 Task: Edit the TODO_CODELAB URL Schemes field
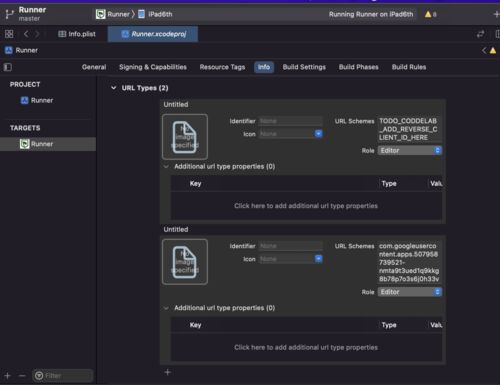[410, 129]
